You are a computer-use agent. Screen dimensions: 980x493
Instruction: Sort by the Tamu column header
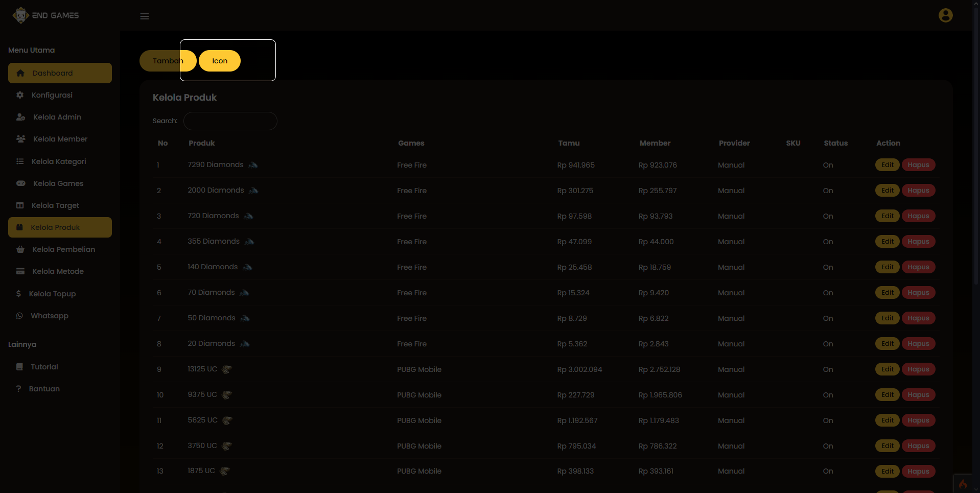569,143
